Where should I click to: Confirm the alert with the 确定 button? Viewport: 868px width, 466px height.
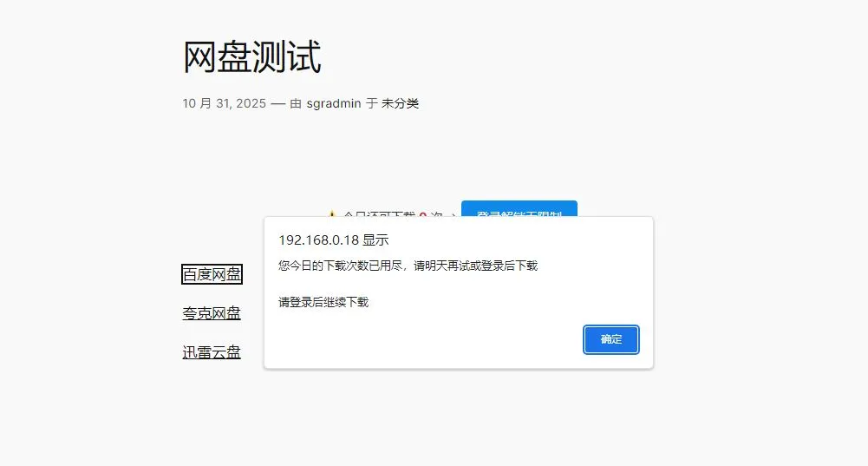click(x=610, y=339)
